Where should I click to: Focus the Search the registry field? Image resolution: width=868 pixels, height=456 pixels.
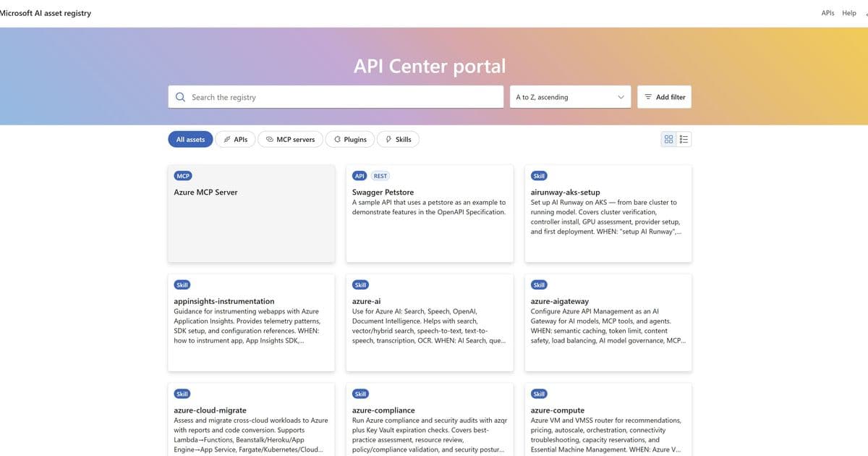click(x=336, y=97)
